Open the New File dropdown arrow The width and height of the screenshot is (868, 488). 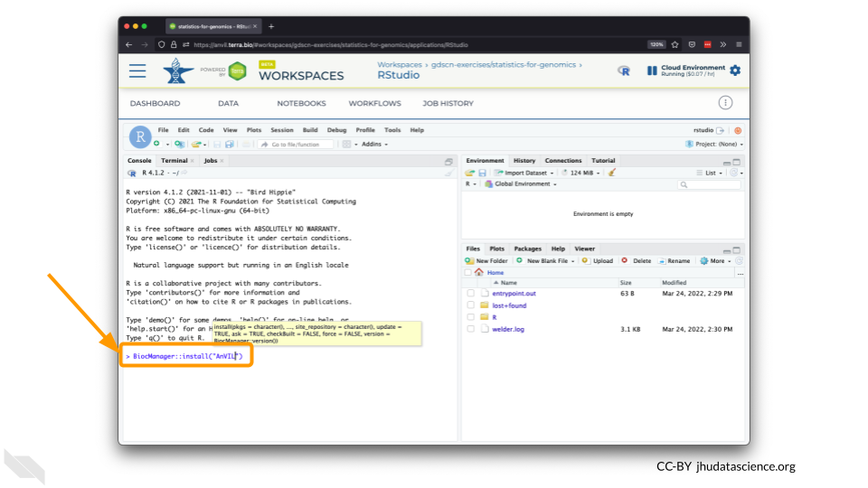point(168,145)
